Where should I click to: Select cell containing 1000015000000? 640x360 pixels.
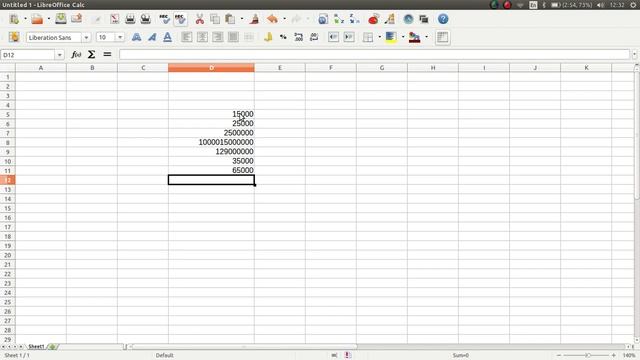(211, 142)
